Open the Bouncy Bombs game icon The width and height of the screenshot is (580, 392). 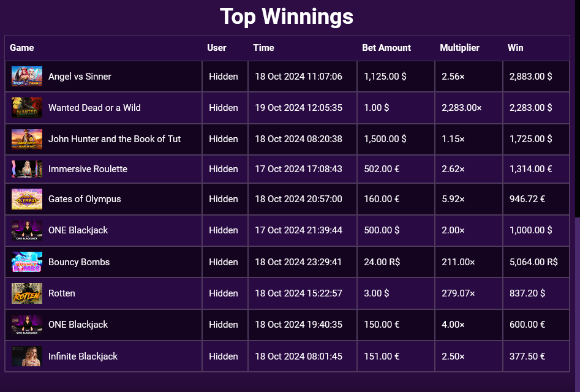click(x=26, y=262)
